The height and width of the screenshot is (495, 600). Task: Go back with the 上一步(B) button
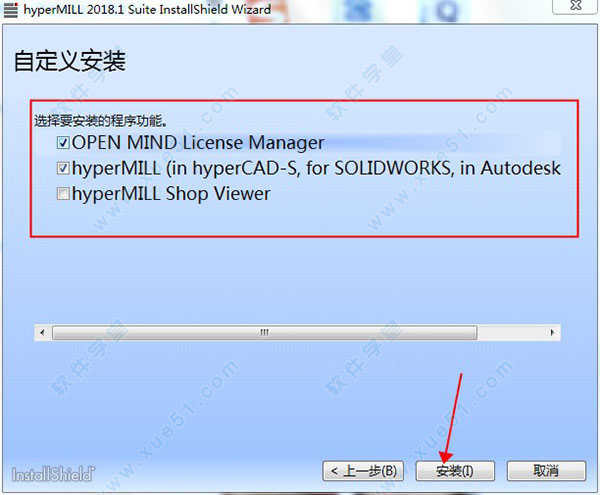tap(365, 470)
